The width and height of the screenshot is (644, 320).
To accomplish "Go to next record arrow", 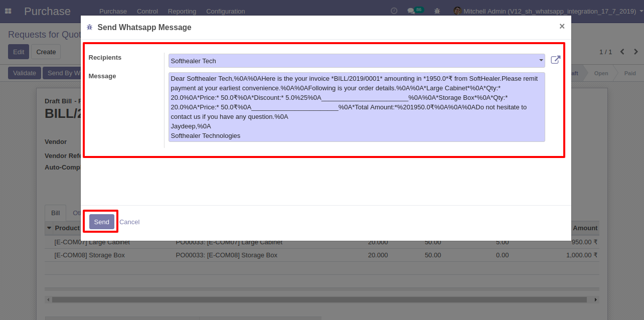I will 636,52.
